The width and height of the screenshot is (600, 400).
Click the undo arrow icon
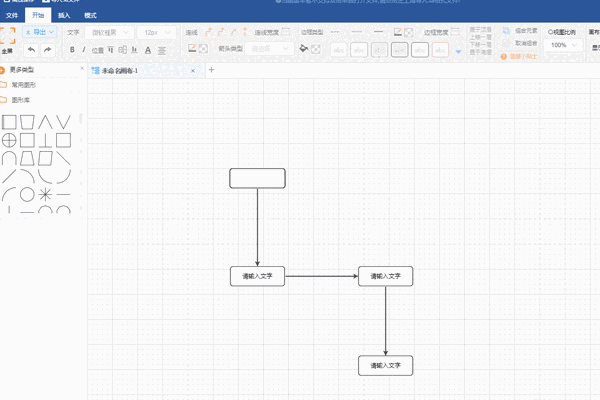tap(31, 49)
